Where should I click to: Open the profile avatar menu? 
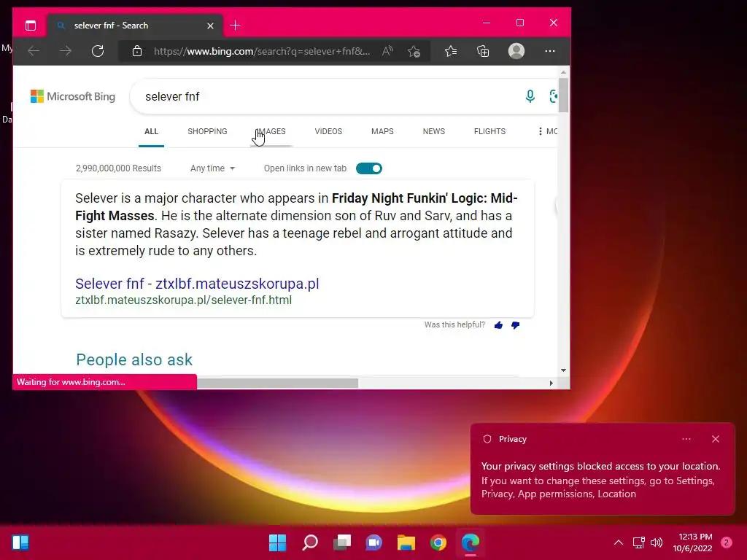coord(516,51)
